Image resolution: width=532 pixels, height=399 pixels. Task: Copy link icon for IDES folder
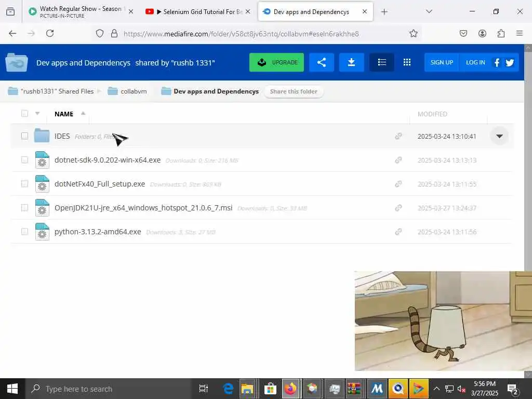point(398,136)
